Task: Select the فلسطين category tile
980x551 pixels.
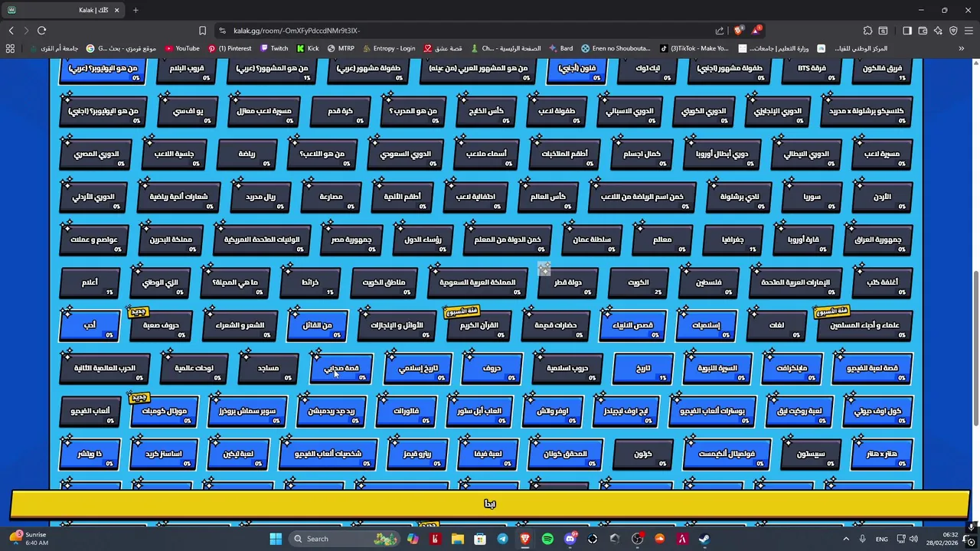Action: tap(709, 282)
